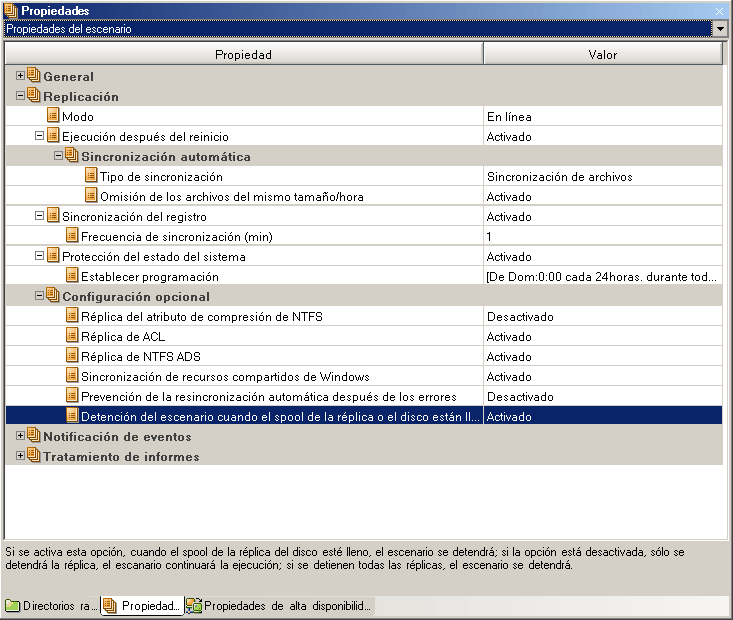Click the icon next to Réplica de ACL

click(72, 337)
